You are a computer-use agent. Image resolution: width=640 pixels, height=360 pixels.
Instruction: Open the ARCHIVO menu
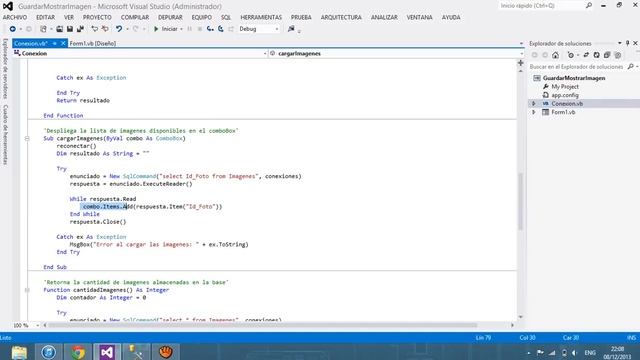tap(15, 17)
